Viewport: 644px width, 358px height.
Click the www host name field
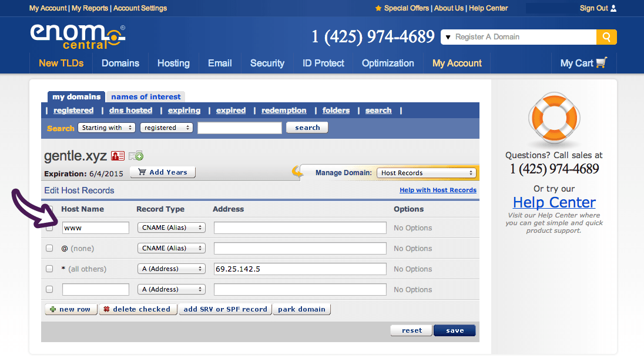[x=96, y=227]
